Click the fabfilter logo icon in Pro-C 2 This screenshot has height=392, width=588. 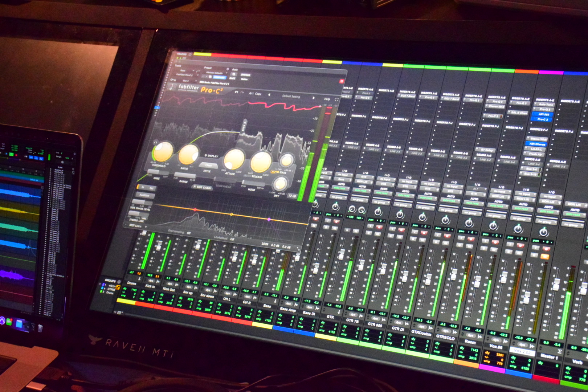[171, 87]
